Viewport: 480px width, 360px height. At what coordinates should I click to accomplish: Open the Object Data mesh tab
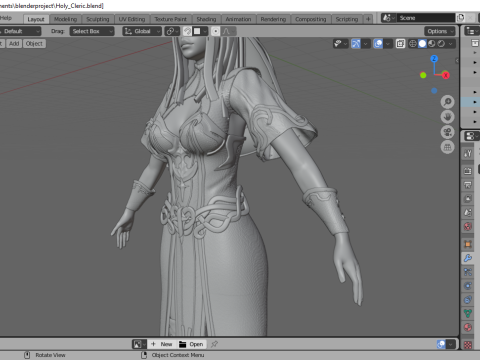click(468, 313)
